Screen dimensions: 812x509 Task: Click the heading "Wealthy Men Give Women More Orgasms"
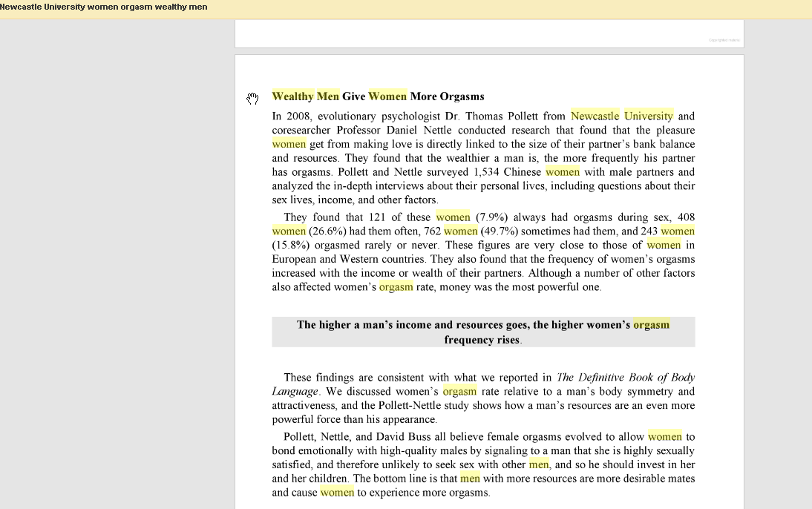coord(378,96)
